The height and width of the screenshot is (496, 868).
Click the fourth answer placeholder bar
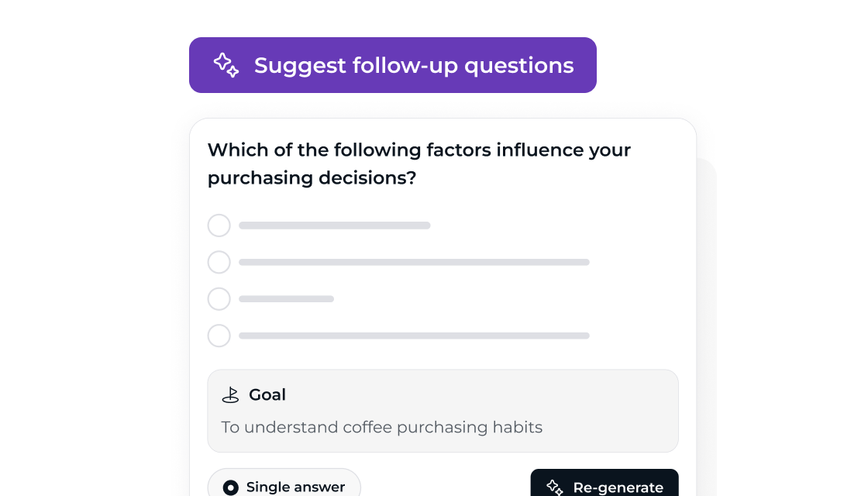pos(414,336)
